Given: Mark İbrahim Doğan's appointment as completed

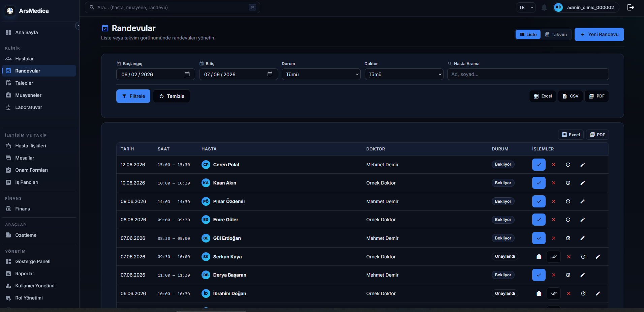Looking at the screenshot, I should [x=553, y=293].
